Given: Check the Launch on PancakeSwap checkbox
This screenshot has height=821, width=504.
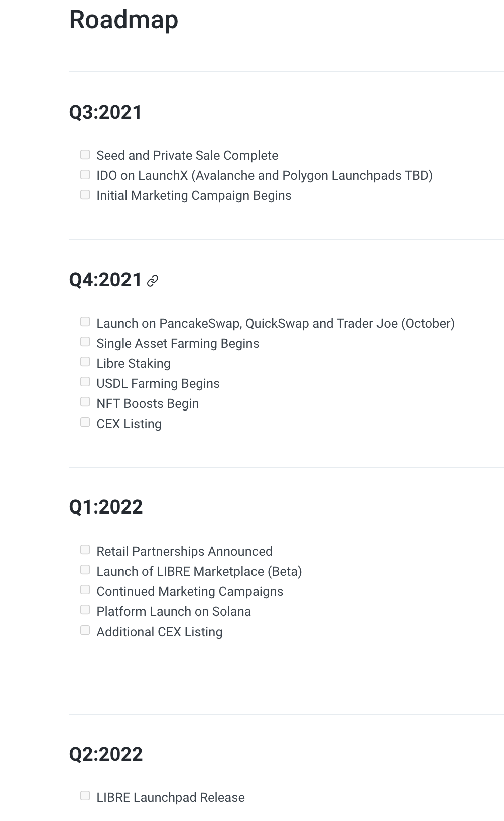Looking at the screenshot, I should 85,322.
